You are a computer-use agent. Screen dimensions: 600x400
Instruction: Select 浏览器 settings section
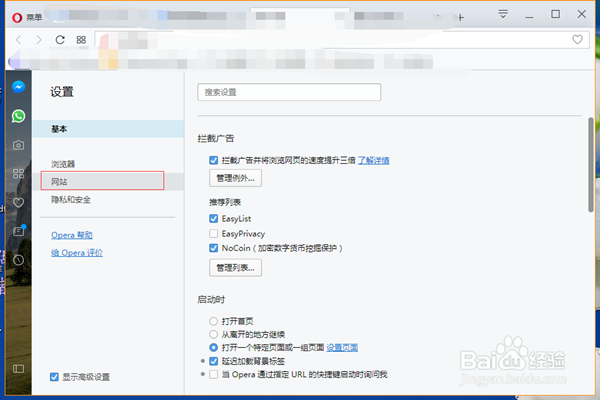(x=63, y=164)
